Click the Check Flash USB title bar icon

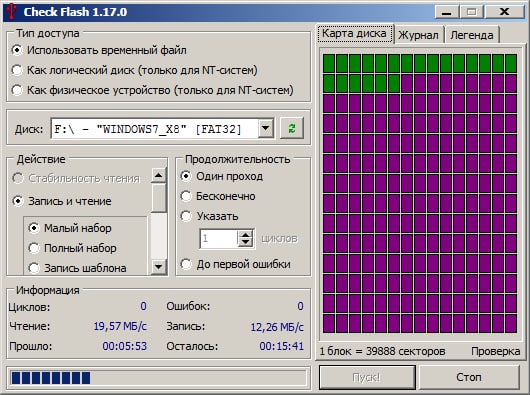pyautogui.click(x=11, y=11)
